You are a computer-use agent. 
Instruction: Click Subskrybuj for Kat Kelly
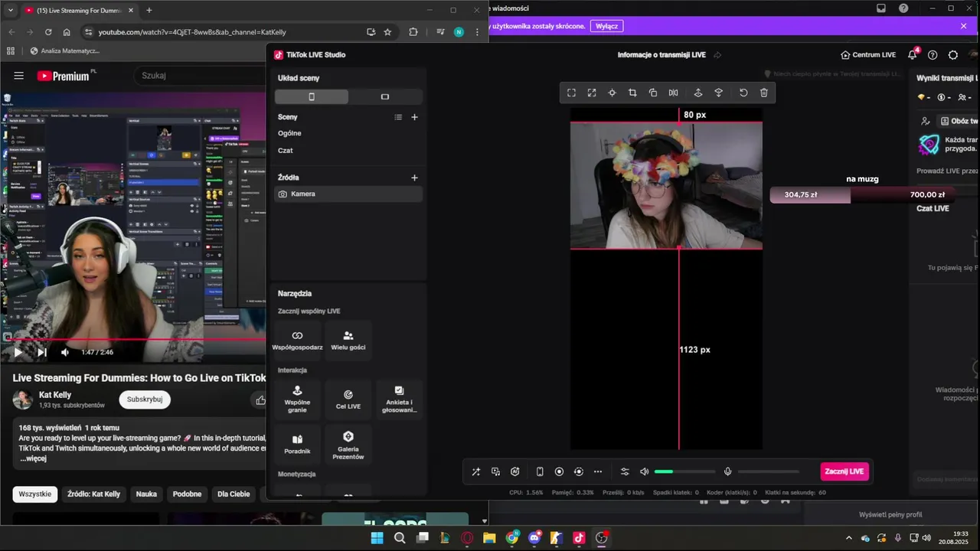tap(145, 399)
